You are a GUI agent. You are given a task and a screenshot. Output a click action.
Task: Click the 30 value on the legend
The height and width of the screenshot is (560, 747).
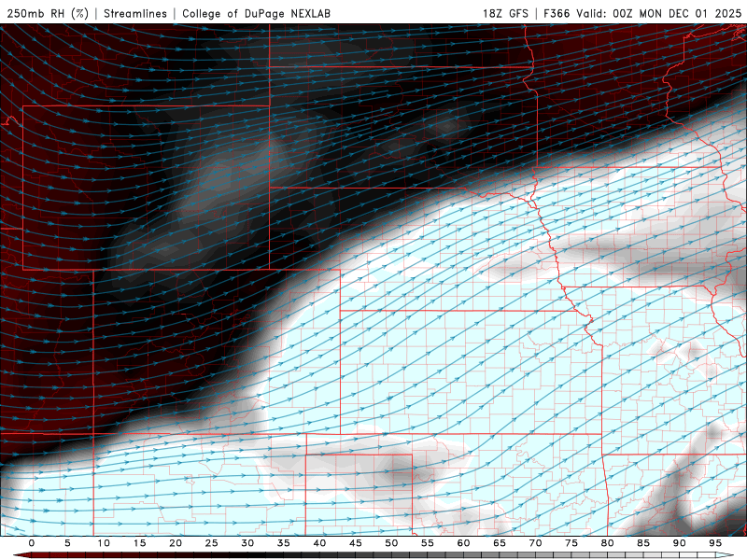(x=247, y=543)
